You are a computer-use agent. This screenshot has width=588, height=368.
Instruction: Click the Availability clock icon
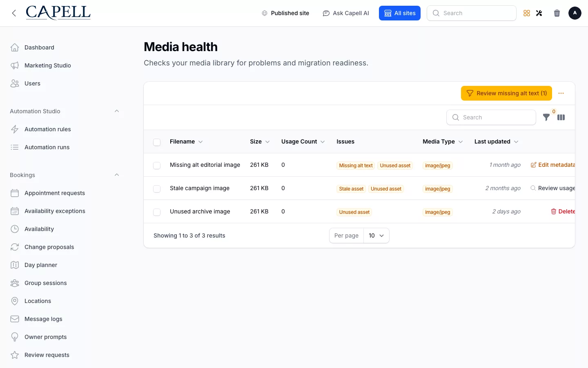[15, 229]
